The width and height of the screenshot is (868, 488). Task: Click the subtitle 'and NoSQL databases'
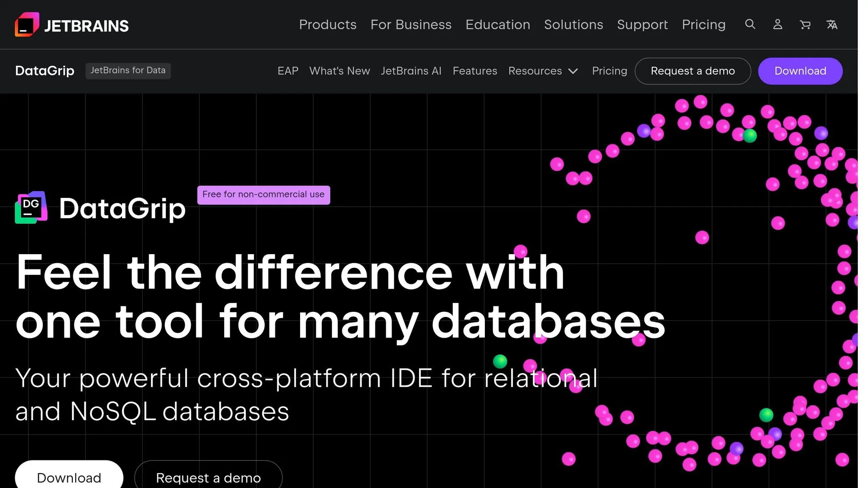pyautogui.click(x=152, y=411)
